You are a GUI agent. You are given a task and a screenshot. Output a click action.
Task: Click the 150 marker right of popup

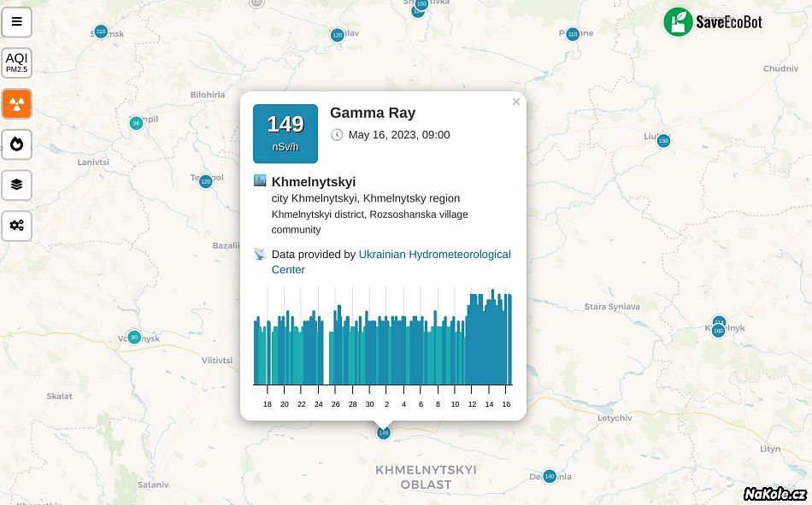[x=663, y=140]
